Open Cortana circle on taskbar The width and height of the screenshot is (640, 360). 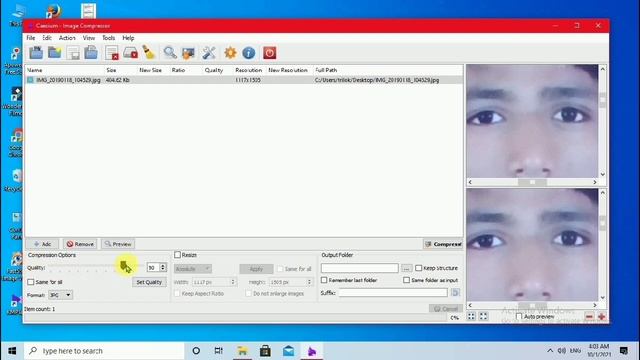tap(196, 351)
